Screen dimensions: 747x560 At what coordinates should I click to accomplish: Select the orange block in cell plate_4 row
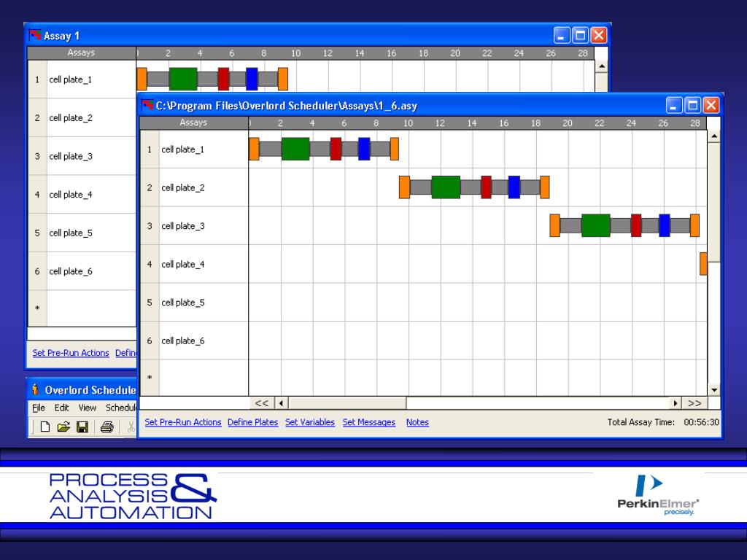703,263
